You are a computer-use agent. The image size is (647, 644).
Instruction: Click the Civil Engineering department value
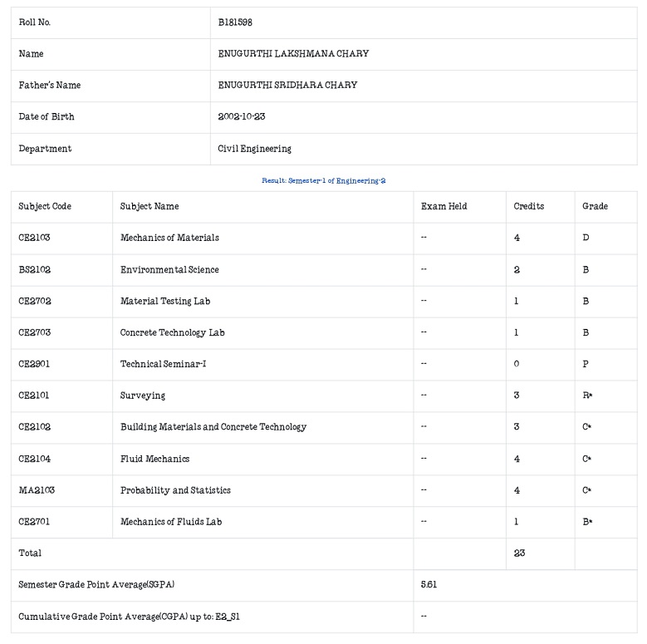[255, 149]
